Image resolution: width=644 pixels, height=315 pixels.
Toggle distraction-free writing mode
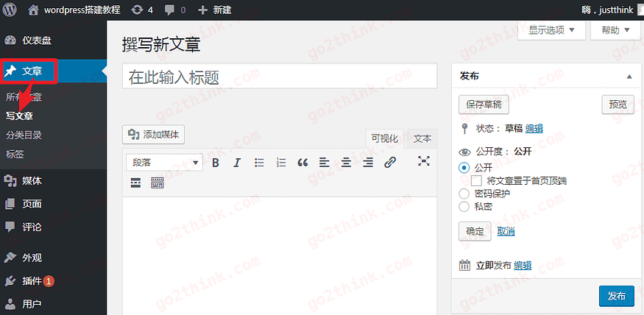(423, 161)
